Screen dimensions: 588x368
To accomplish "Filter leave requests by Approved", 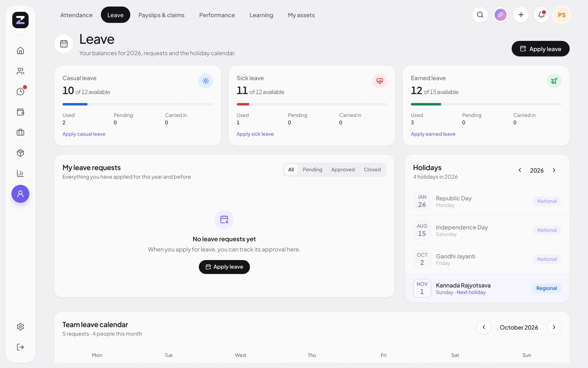I will (x=343, y=170).
